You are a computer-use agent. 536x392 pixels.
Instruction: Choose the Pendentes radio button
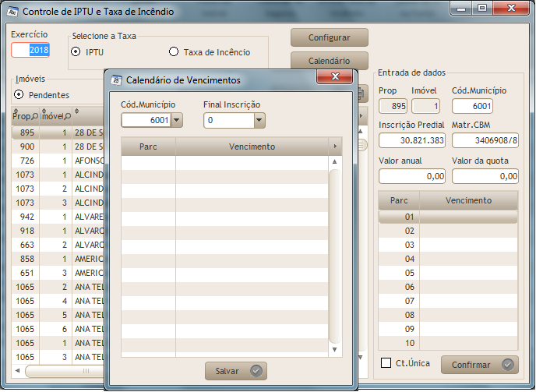(x=19, y=95)
